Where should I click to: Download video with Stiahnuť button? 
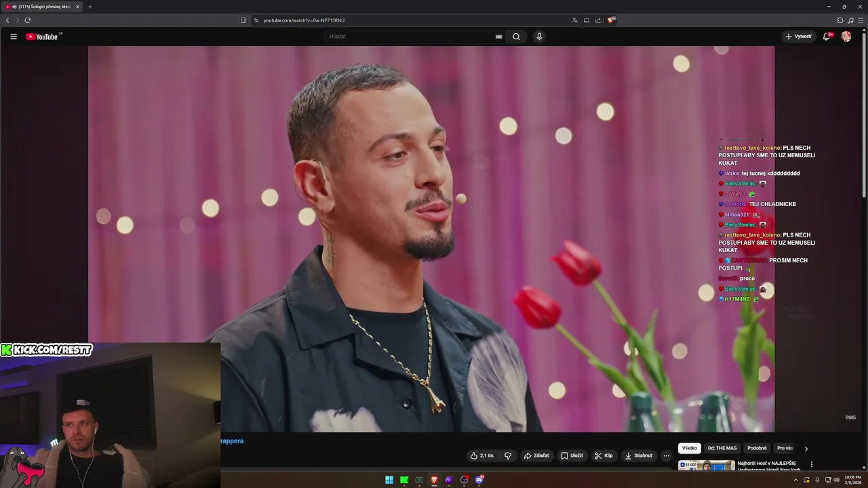tap(638, 455)
